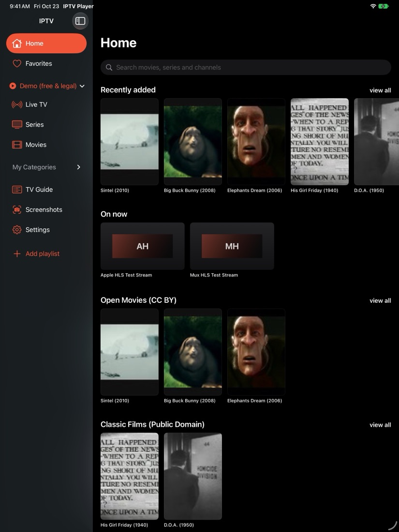The image size is (399, 532).
Task: Go to Live TV section
Action: pos(46,104)
